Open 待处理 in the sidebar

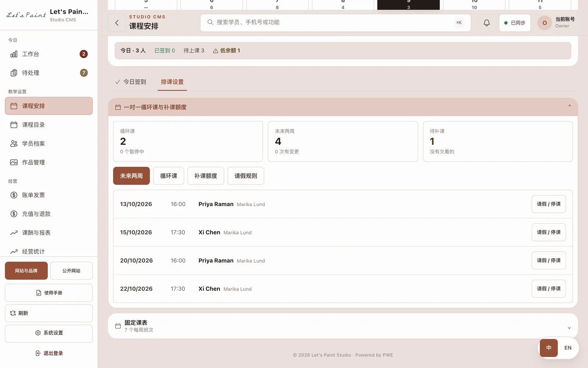[49, 73]
